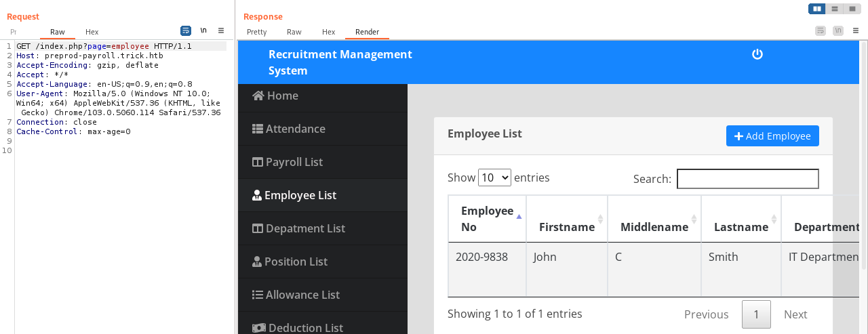Open Allowance List in the sidebar
The image size is (868, 334).
pos(323,295)
